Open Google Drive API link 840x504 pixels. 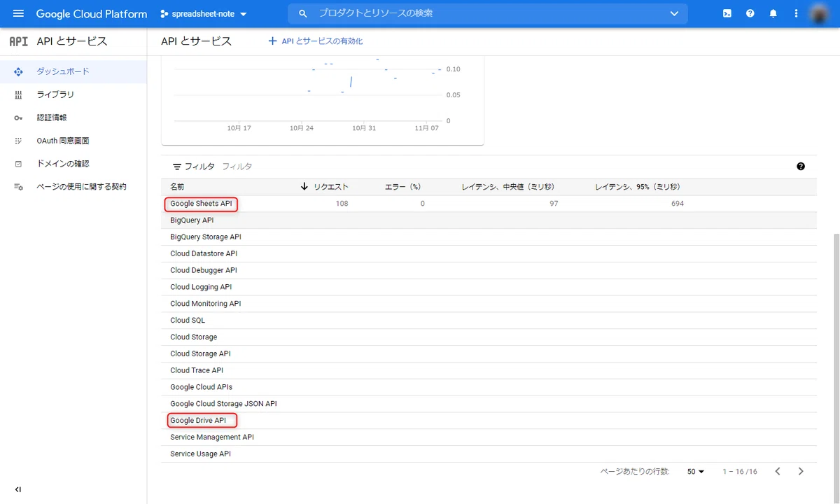tap(198, 421)
